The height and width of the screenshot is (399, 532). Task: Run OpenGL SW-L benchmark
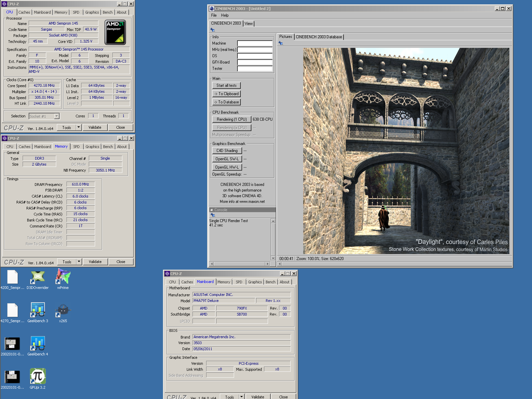click(x=227, y=159)
